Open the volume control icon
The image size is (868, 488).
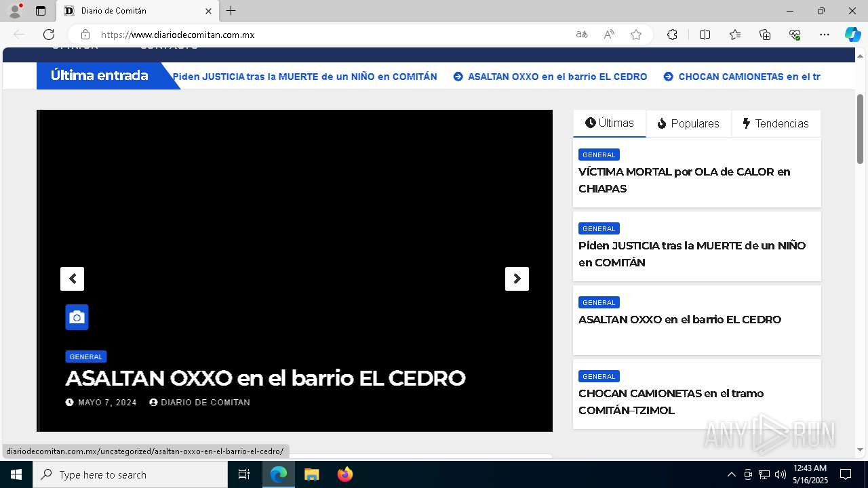point(781,474)
